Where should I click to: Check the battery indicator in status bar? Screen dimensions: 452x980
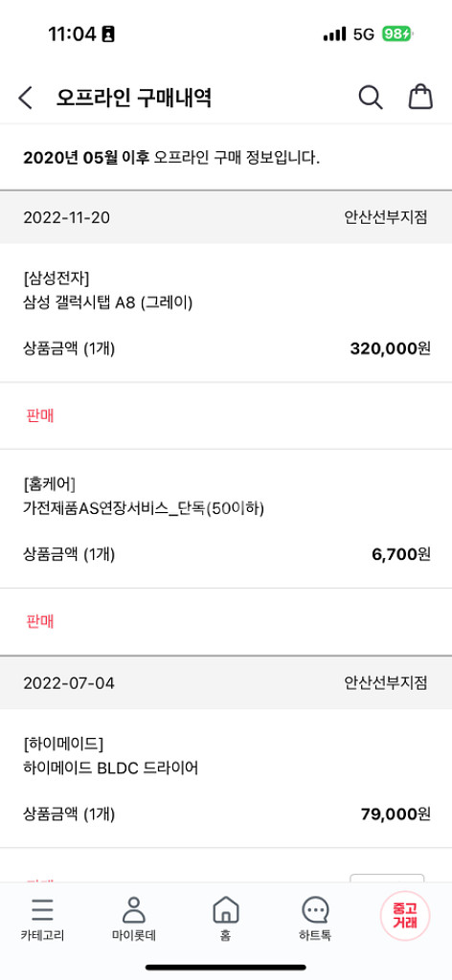(397, 33)
